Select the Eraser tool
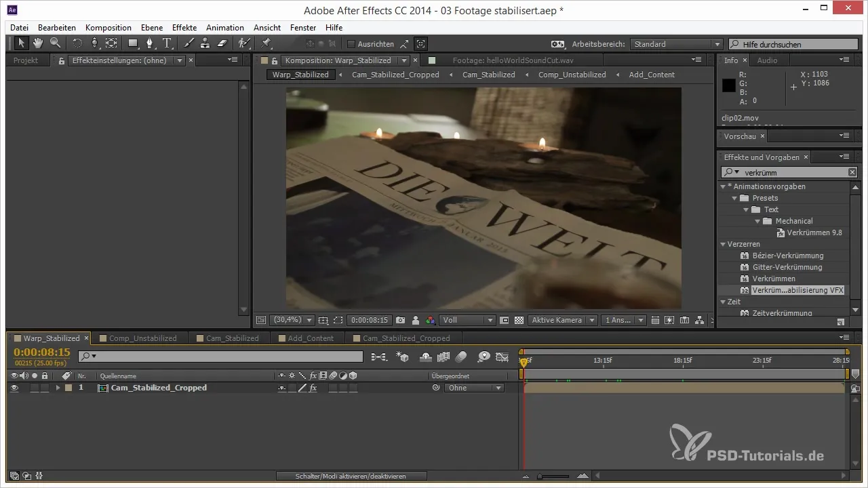Screen dimensions: 868x488 click(222, 43)
